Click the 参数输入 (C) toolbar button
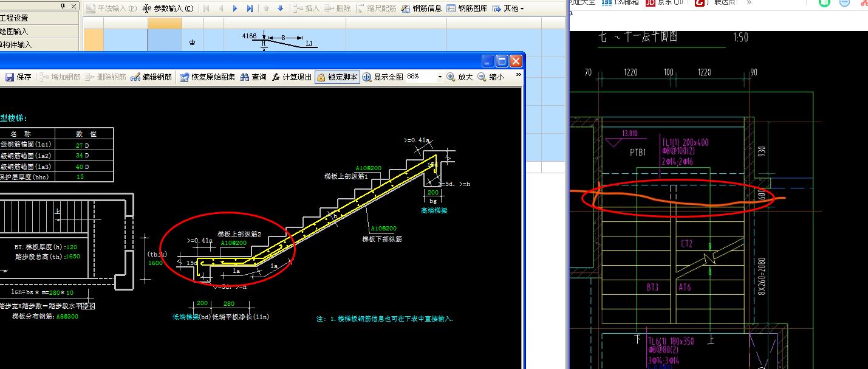The width and height of the screenshot is (868, 369). point(168,9)
